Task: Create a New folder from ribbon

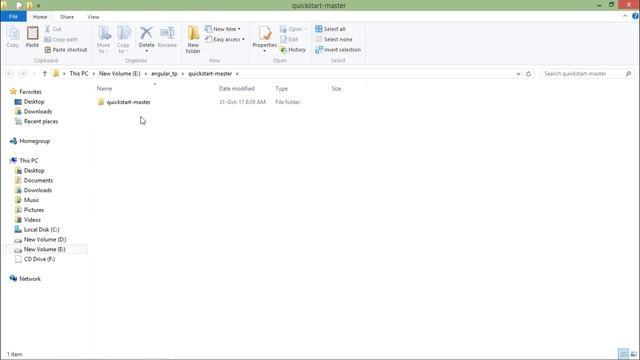Action: pos(193,39)
